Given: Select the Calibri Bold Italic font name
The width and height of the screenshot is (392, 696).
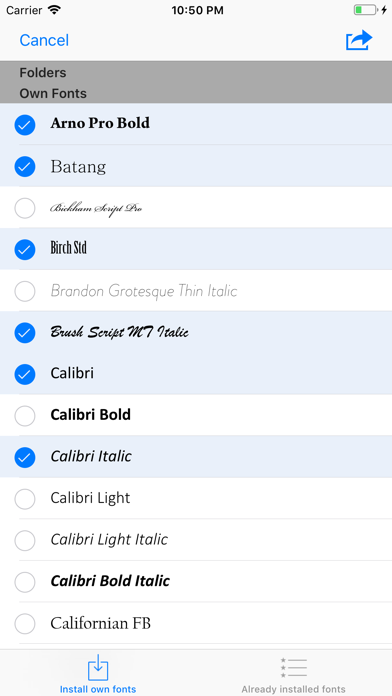Looking at the screenshot, I should (110, 581).
